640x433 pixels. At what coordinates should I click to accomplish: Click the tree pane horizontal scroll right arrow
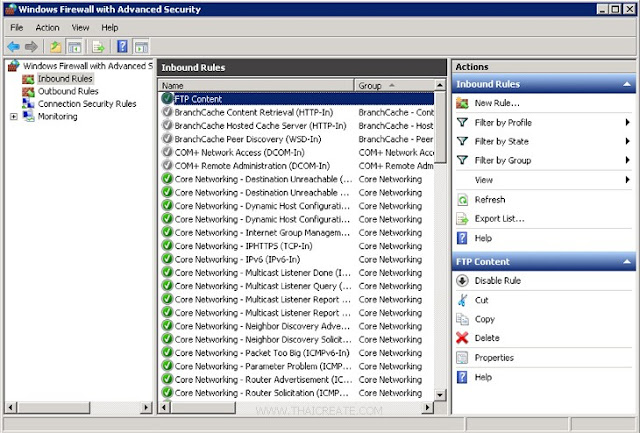pyautogui.click(x=146, y=407)
